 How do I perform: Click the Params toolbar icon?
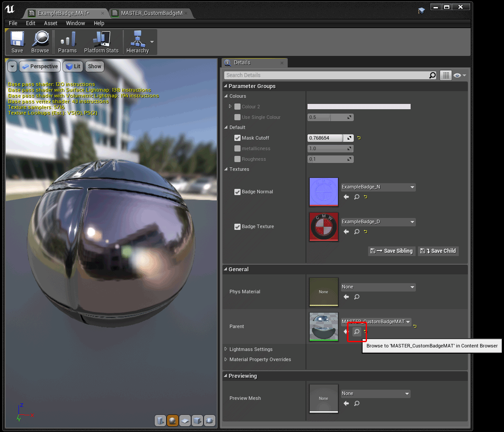click(67, 42)
